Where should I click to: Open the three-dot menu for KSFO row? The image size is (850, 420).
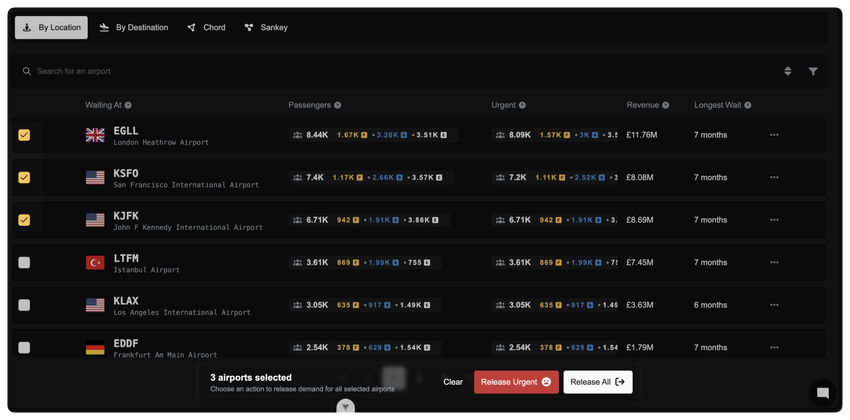coord(774,178)
